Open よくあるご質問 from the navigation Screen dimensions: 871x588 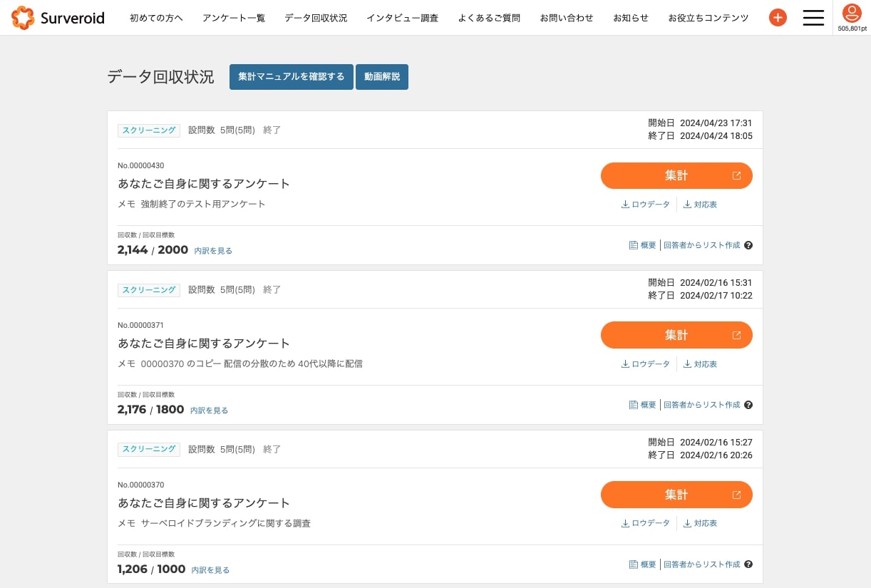(489, 18)
